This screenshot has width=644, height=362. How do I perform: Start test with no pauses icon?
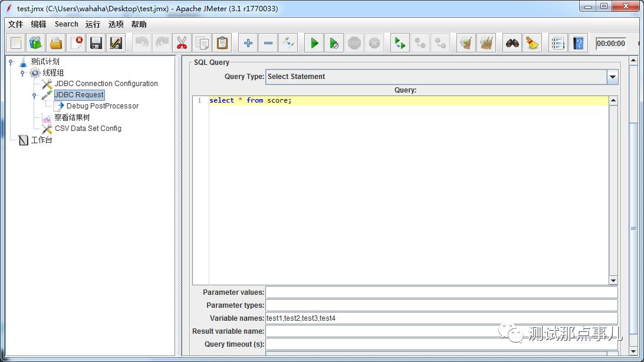coord(334,42)
